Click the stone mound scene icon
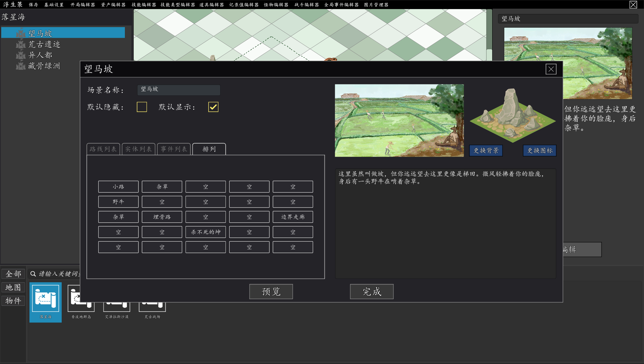Image resolution: width=644 pixels, height=364 pixels. tap(513, 115)
